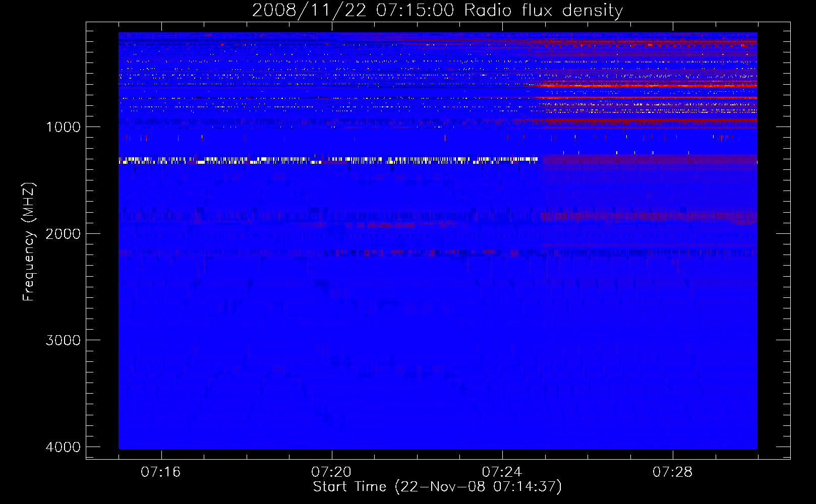Click the 4000 frequency tick label
The height and width of the screenshot is (504, 816).
[x=63, y=447]
